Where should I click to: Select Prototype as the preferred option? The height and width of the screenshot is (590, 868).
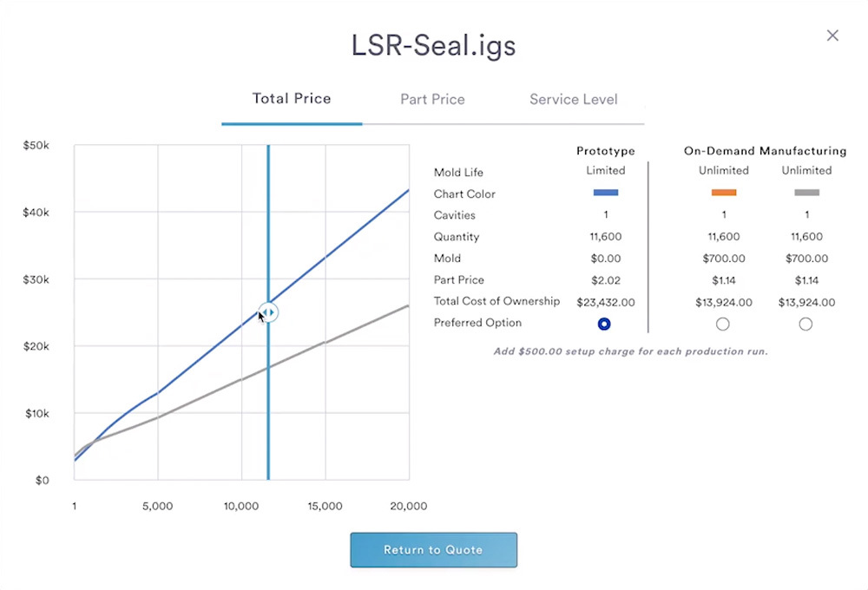tap(605, 324)
